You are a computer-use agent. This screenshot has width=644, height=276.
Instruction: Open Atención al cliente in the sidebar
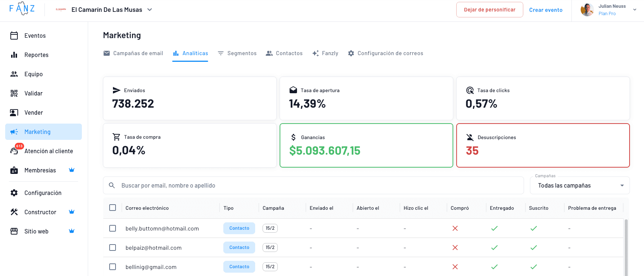coord(43,151)
